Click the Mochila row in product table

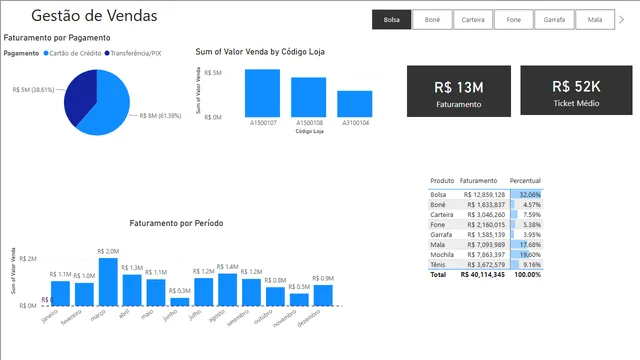coord(486,255)
